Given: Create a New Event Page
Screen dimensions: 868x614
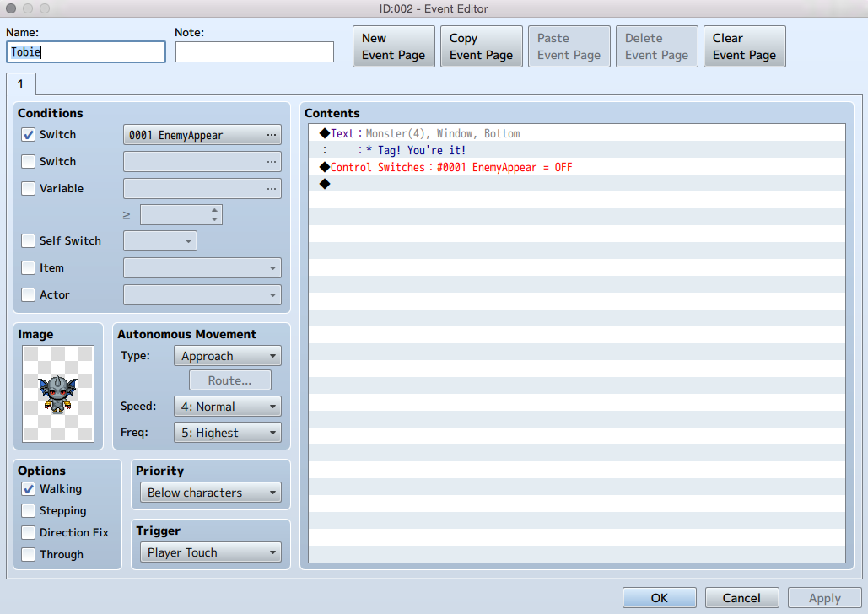Looking at the screenshot, I should (x=394, y=46).
